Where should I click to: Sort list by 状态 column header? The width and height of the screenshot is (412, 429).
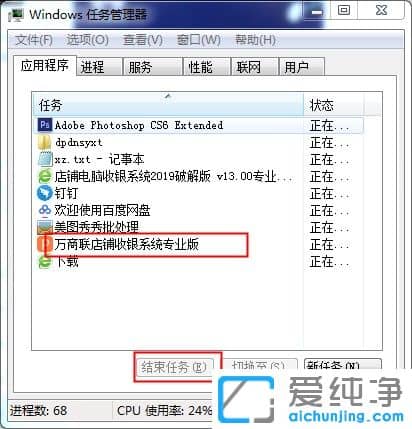click(x=334, y=105)
